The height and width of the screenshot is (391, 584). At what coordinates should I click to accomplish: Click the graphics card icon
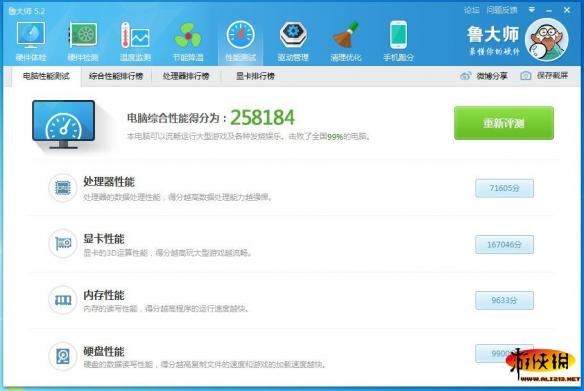63,244
